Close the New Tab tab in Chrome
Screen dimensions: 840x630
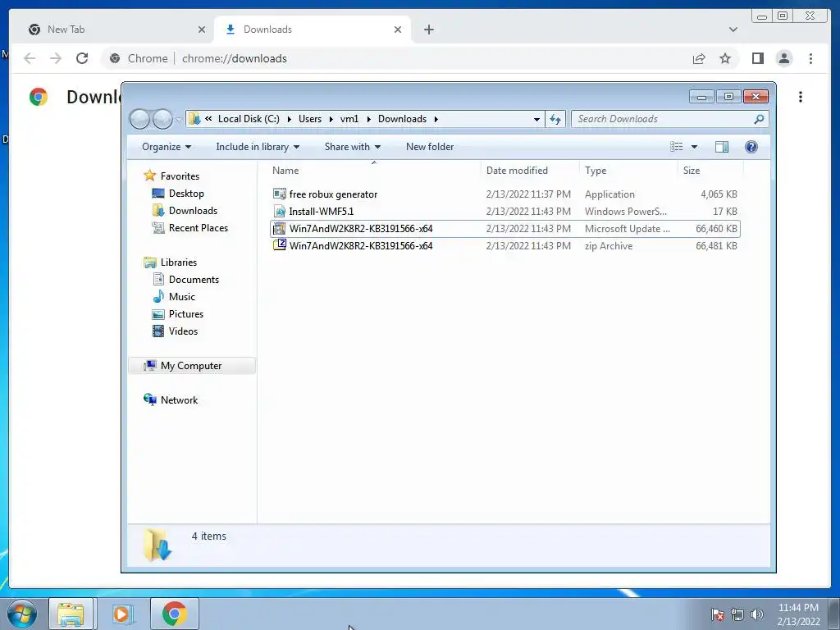pos(202,30)
